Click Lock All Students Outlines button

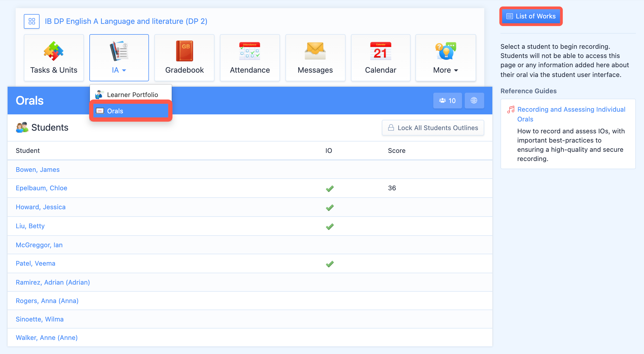click(433, 128)
